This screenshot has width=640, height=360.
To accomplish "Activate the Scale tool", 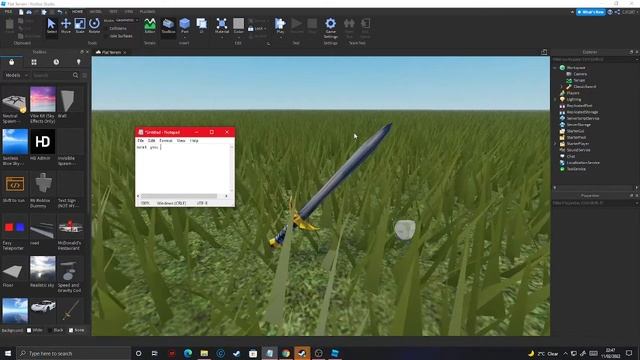I will click(80, 26).
